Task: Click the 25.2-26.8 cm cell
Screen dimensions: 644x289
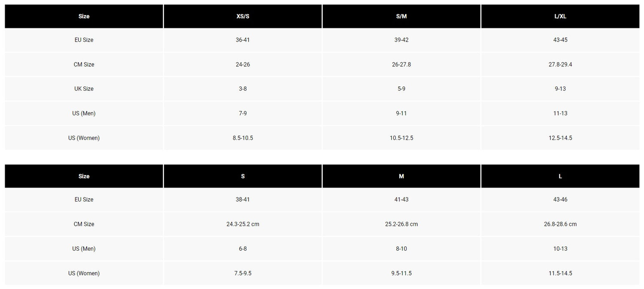Action: [401, 224]
